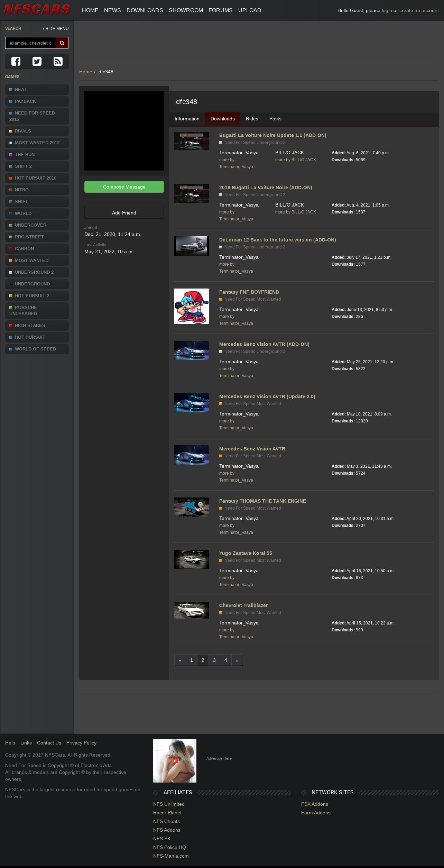444x868 pixels.
Task: Open the FORUMS menu item
Action: tap(221, 10)
